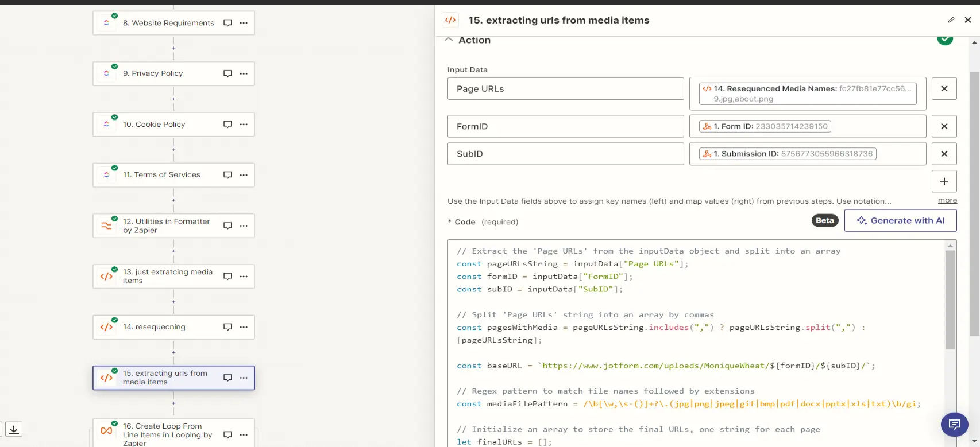Image resolution: width=980 pixels, height=447 pixels.
Task: Click the more link under Input Data
Action: click(948, 200)
